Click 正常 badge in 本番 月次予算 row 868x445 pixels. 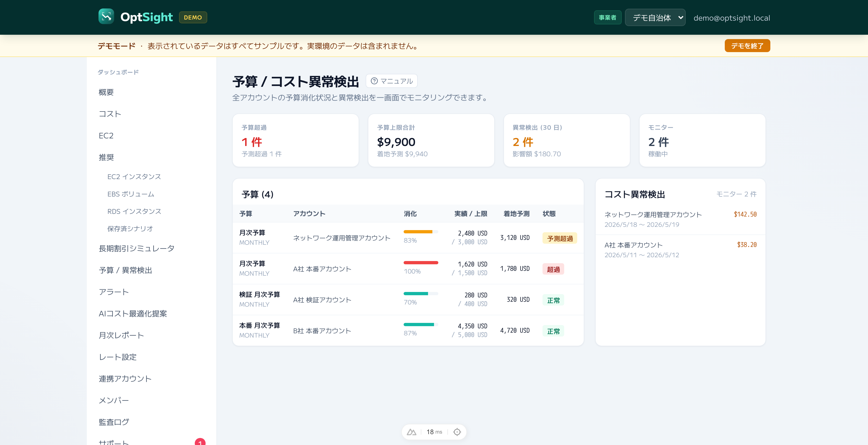point(553,331)
